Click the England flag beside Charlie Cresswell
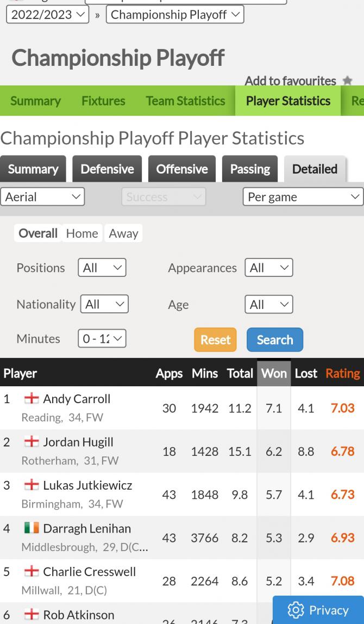The width and height of the screenshot is (364, 624). point(32,572)
